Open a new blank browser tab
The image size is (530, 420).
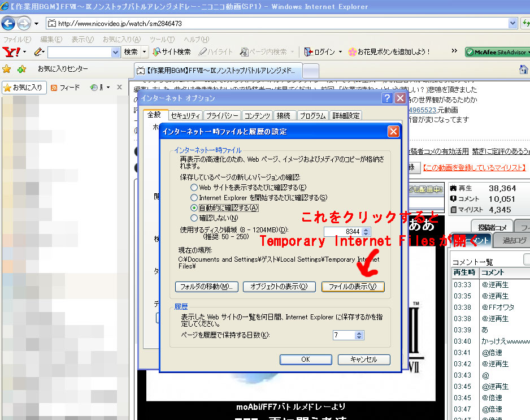click(311, 71)
